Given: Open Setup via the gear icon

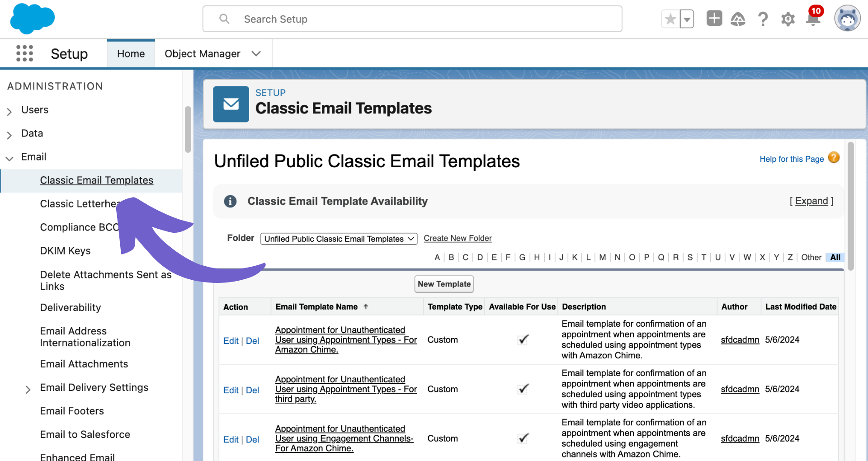Looking at the screenshot, I should (x=788, y=19).
